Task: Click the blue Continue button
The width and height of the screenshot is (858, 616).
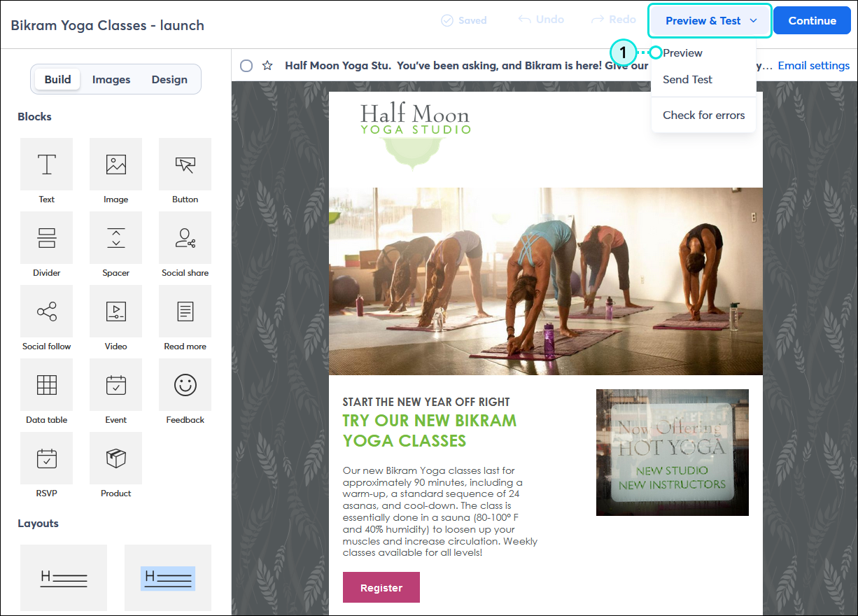Action: pyautogui.click(x=812, y=21)
